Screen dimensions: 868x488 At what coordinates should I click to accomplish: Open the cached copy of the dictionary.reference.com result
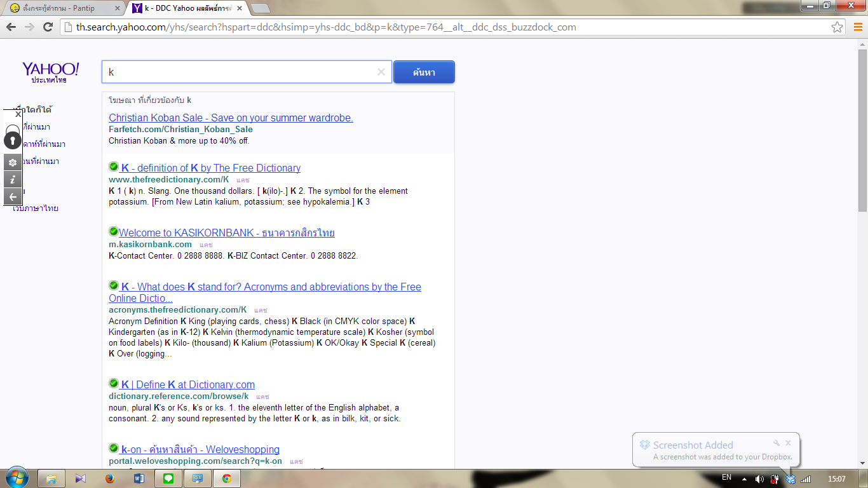[x=262, y=397]
